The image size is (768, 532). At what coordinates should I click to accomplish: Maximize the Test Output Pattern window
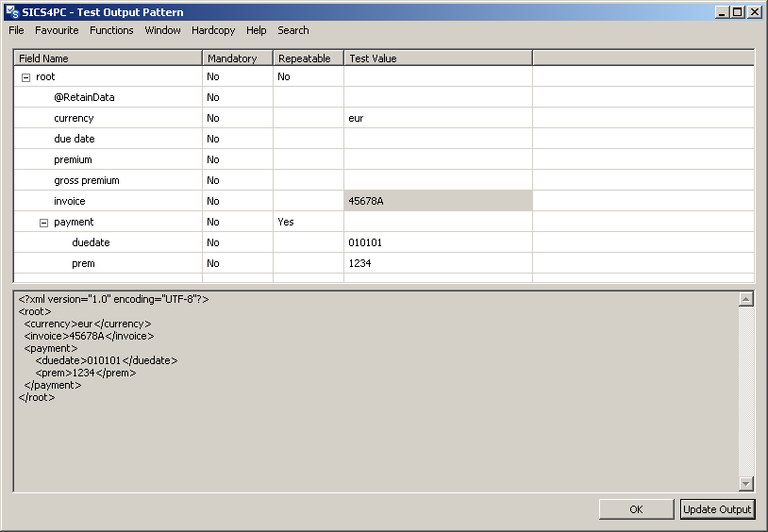click(x=738, y=12)
